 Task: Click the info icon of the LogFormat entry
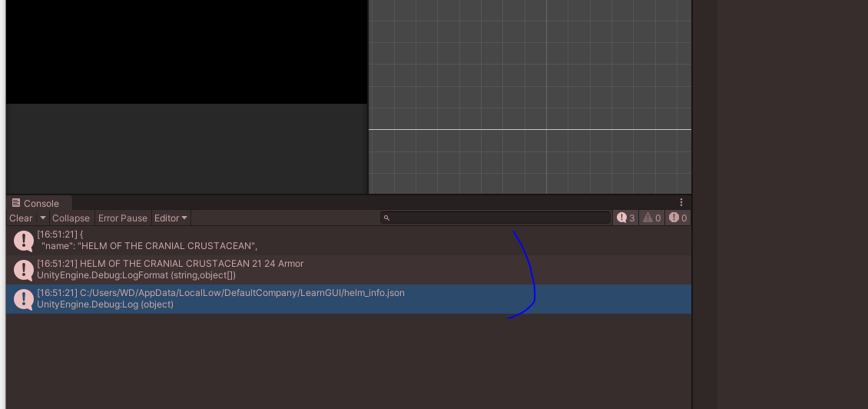click(x=24, y=271)
